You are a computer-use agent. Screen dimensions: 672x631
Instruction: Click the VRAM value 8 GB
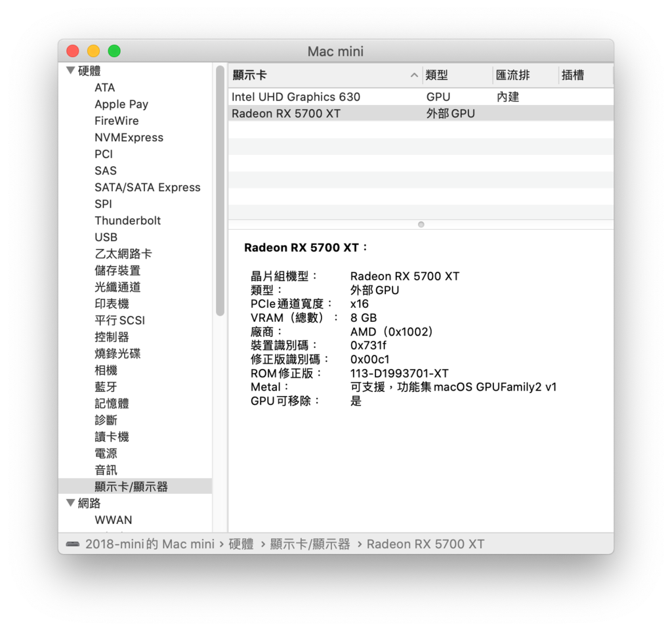(x=364, y=318)
